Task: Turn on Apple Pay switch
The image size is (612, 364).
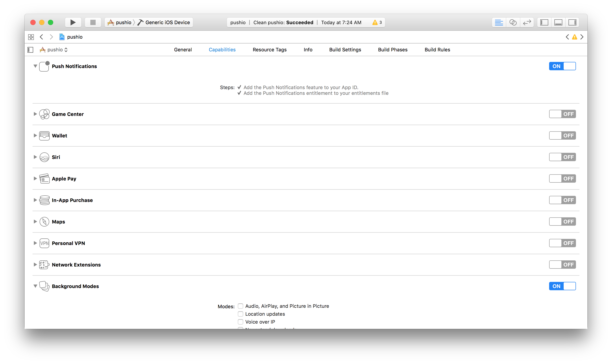Action: point(562,178)
